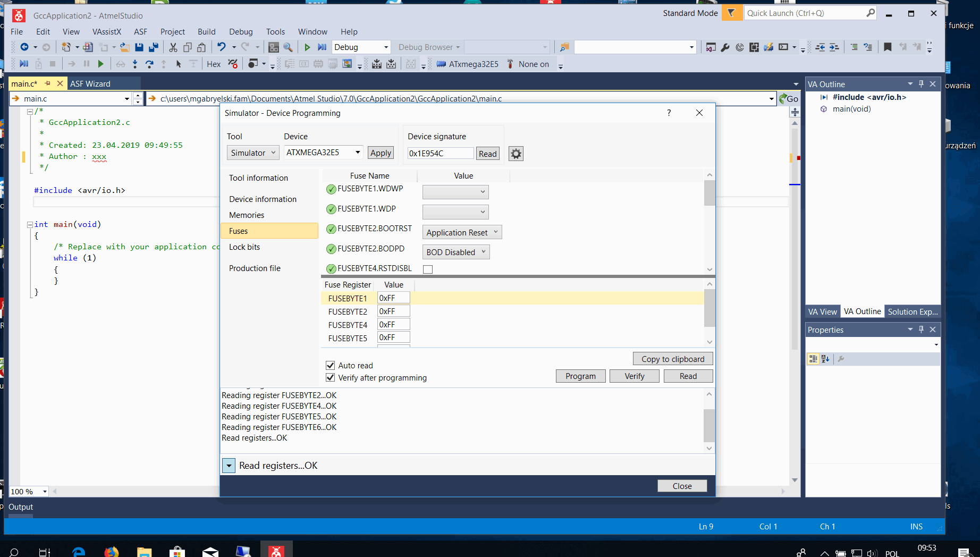Open the Application Reset dropdown

coord(462,232)
